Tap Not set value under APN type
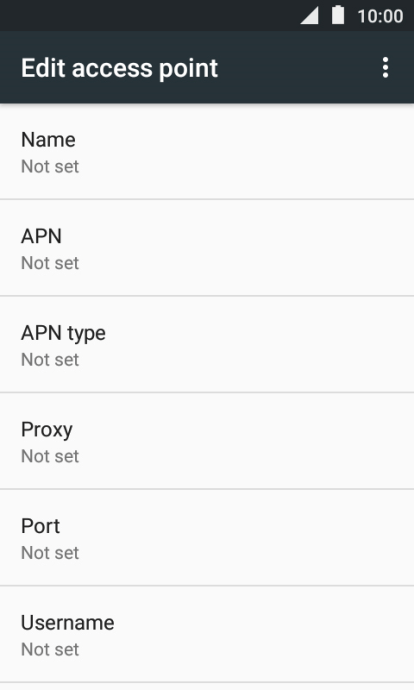This screenshot has height=690, width=414. click(50, 360)
